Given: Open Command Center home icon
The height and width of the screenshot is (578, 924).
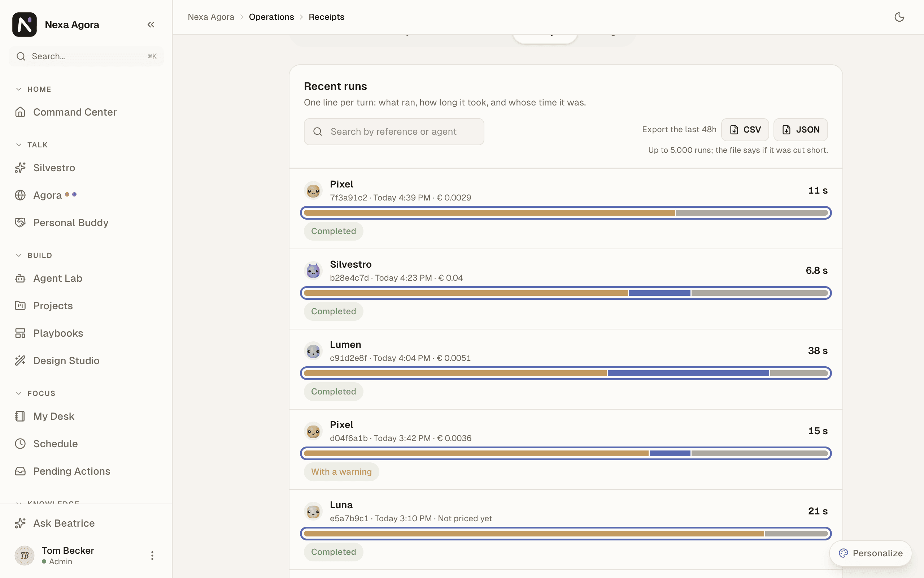Looking at the screenshot, I should pos(20,112).
